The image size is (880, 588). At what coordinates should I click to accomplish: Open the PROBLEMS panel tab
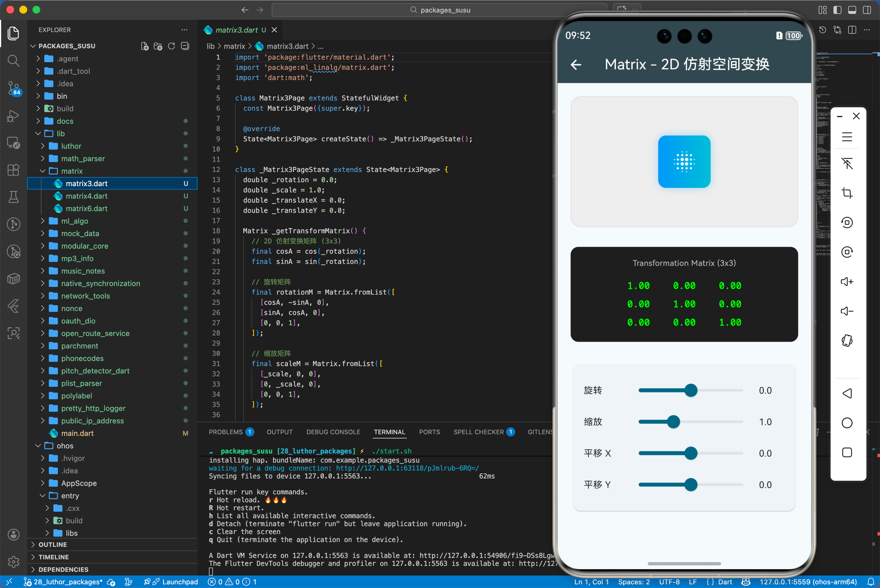click(225, 432)
